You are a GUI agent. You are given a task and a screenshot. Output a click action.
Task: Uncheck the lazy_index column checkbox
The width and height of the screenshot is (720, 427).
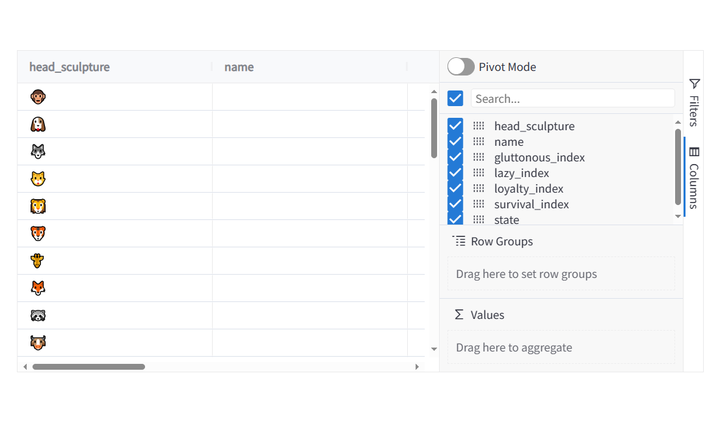coord(455,173)
